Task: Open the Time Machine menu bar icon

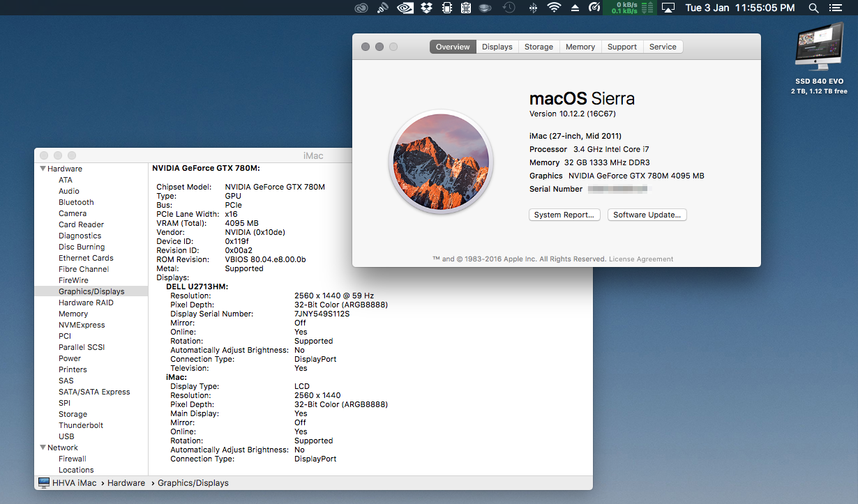Action: click(x=509, y=8)
